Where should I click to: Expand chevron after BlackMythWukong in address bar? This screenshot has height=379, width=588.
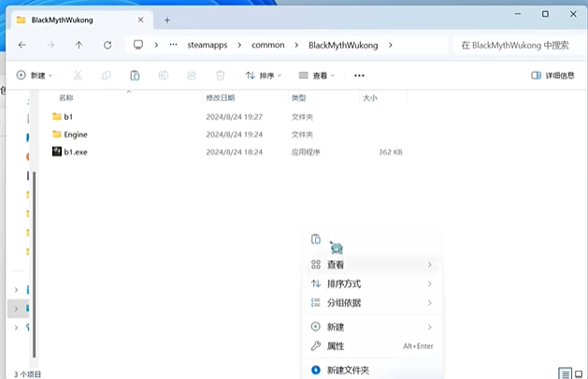391,45
